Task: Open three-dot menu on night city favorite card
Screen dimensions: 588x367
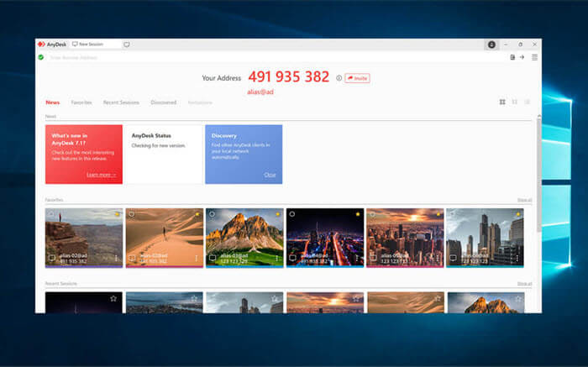Action: [357, 259]
